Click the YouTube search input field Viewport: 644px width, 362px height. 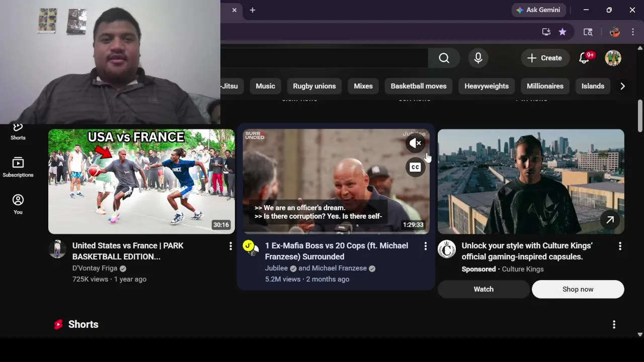(x=324, y=58)
